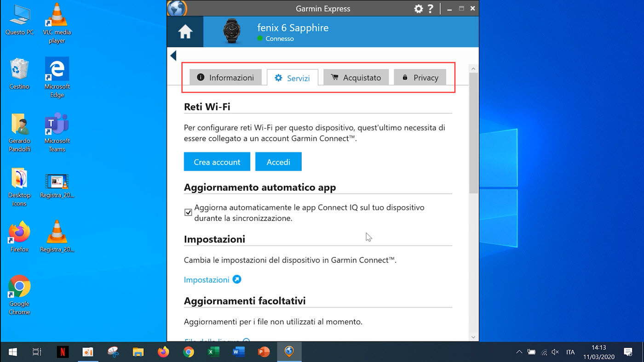Open the ITA language selector in taskbar
Screen dimensions: 644x362
point(570,352)
